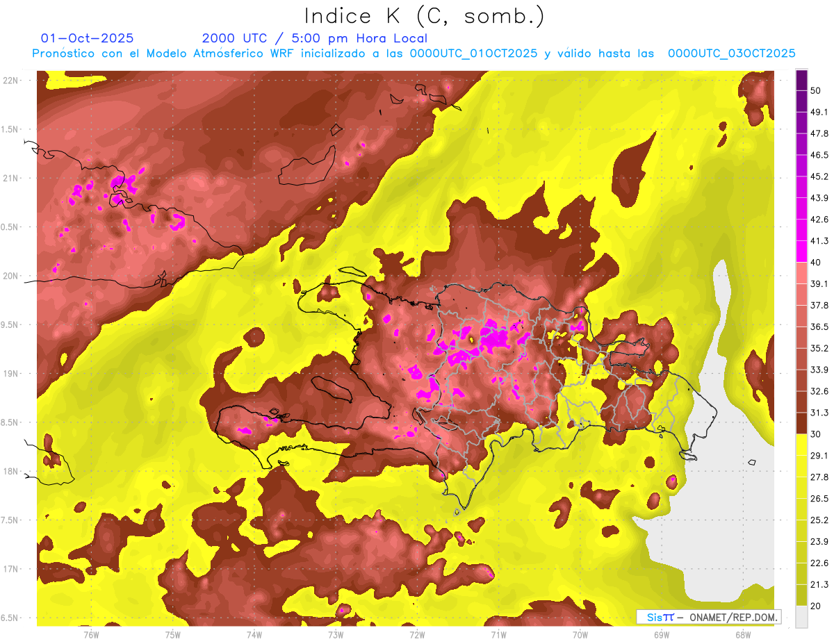
Task: Pick the magenta swatch between 40 and 41.3
Action: point(801,251)
